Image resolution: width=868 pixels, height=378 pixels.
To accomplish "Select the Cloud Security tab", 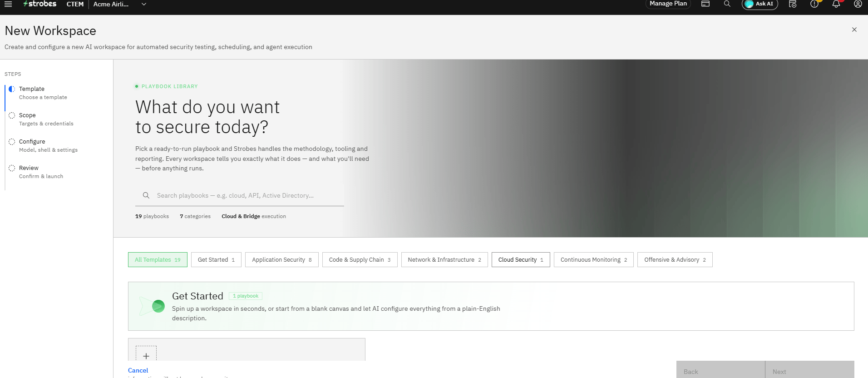I will point(521,260).
